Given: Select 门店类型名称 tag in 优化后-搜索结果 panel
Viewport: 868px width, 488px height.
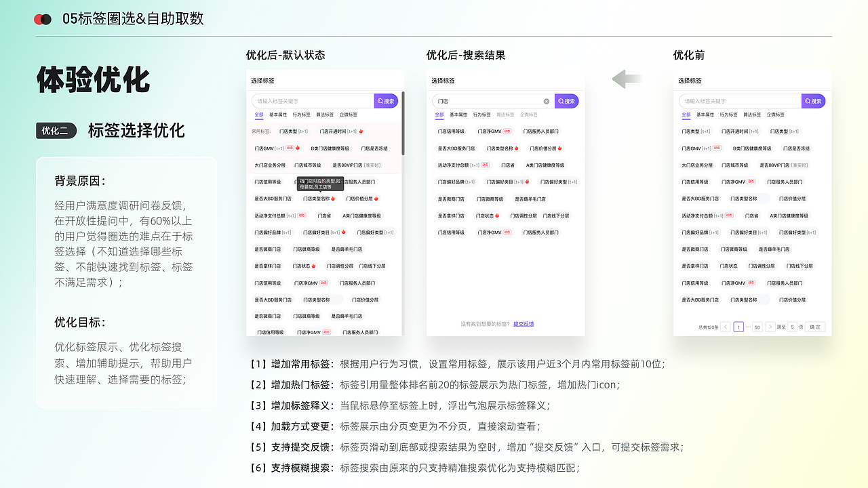Looking at the screenshot, I should tap(502, 148).
